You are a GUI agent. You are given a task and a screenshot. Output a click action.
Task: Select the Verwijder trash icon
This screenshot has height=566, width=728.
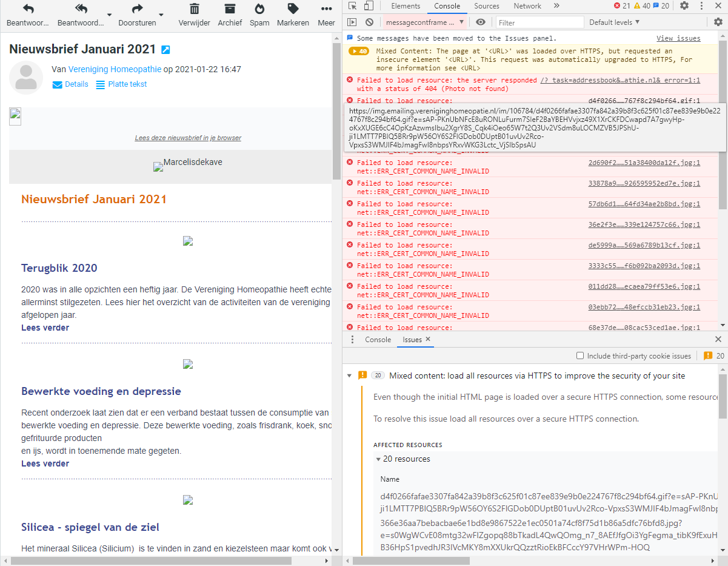(x=193, y=16)
